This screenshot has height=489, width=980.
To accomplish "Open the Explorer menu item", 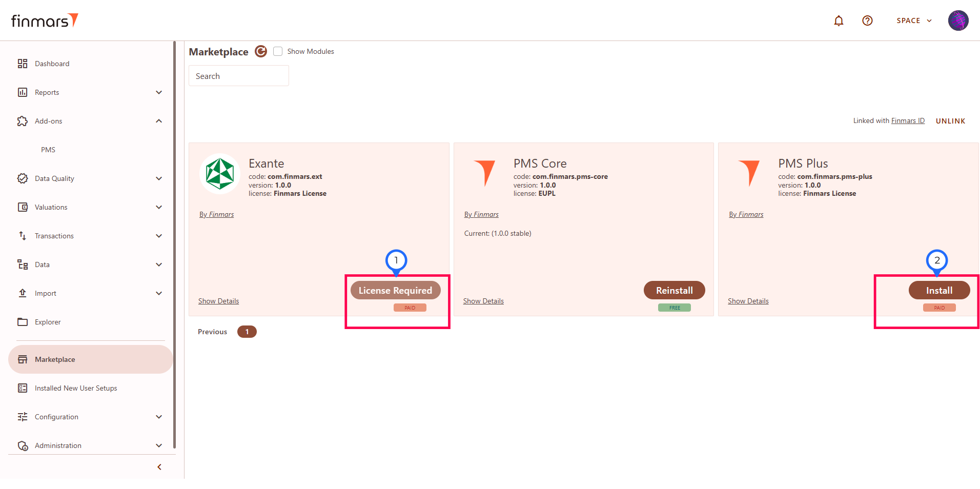I will [90, 322].
